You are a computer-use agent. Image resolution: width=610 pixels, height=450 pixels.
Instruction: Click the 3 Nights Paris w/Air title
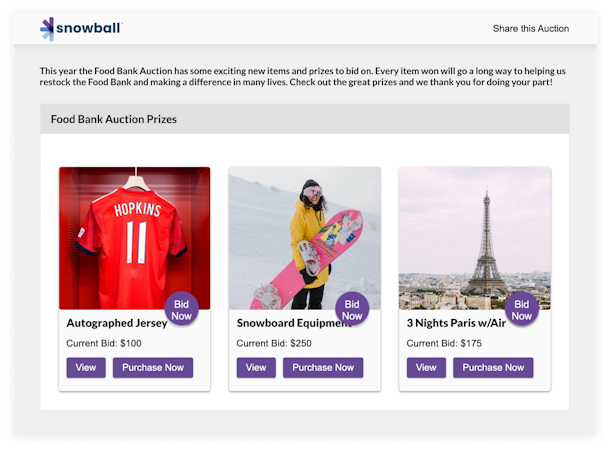pyautogui.click(x=456, y=323)
